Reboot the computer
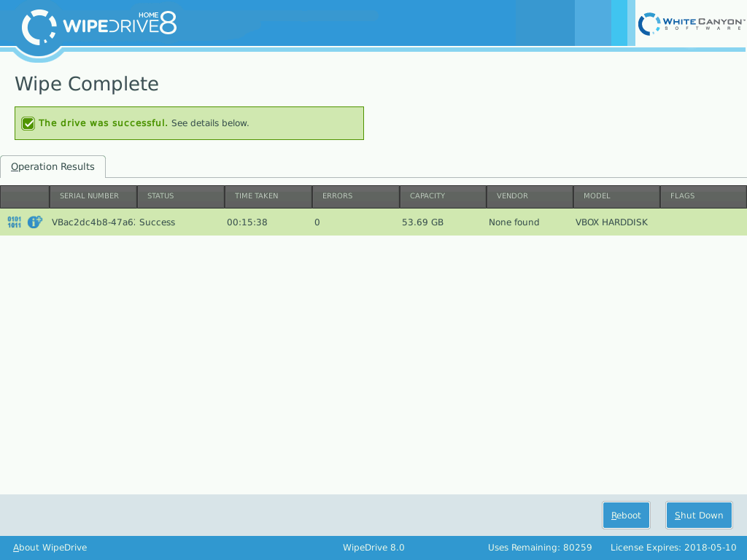 point(626,516)
